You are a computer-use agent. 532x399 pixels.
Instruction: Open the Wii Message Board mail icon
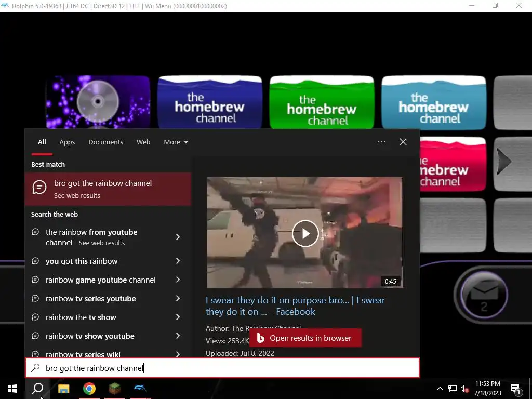click(484, 295)
